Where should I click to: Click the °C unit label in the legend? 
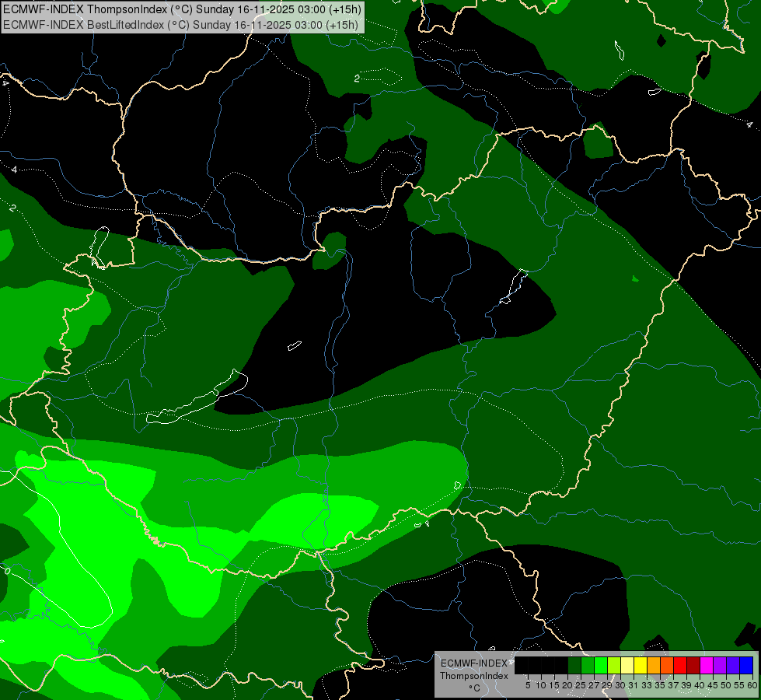[474, 688]
